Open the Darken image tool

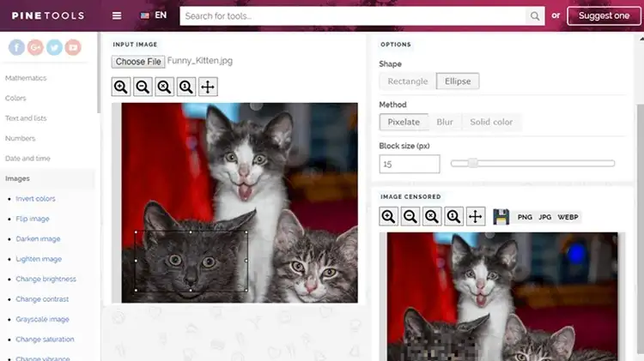(x=38, y=238)
